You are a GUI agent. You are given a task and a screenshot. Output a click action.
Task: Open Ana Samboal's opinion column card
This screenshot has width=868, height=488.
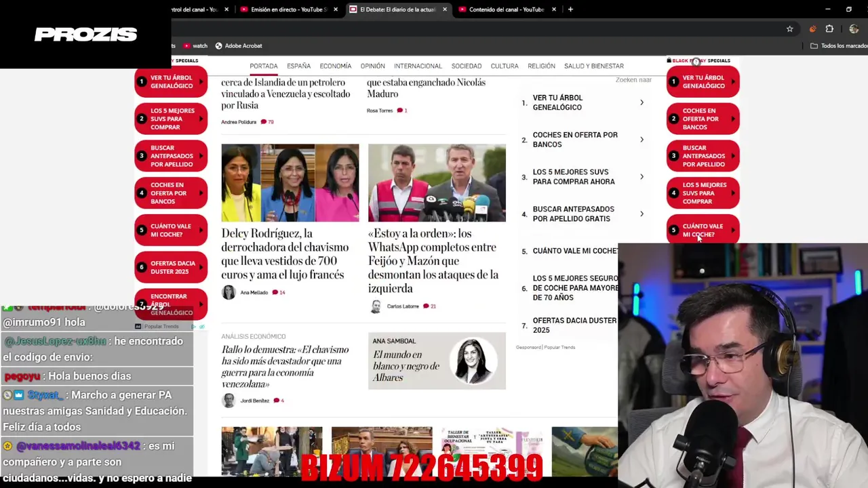click(437, 361)
